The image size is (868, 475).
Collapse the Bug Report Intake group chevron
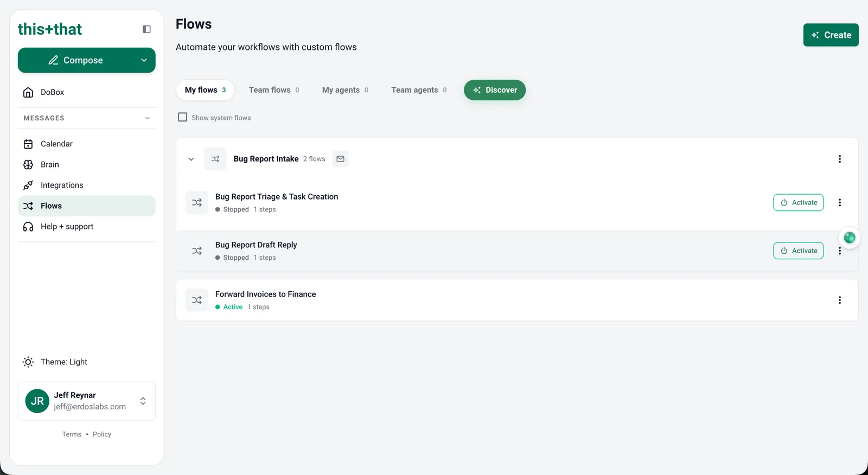point(191,159)
